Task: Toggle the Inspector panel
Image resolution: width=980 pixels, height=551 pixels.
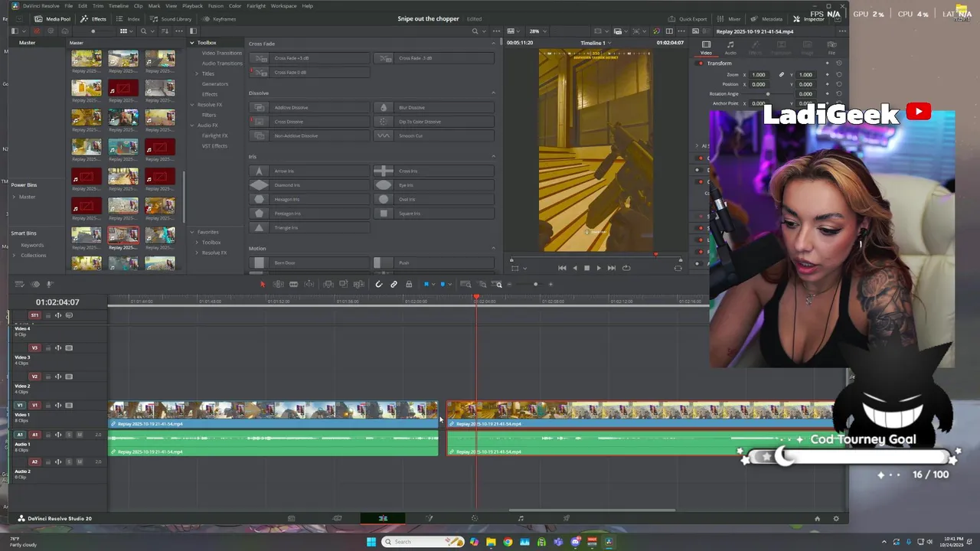Action: [x=808, y=18]
